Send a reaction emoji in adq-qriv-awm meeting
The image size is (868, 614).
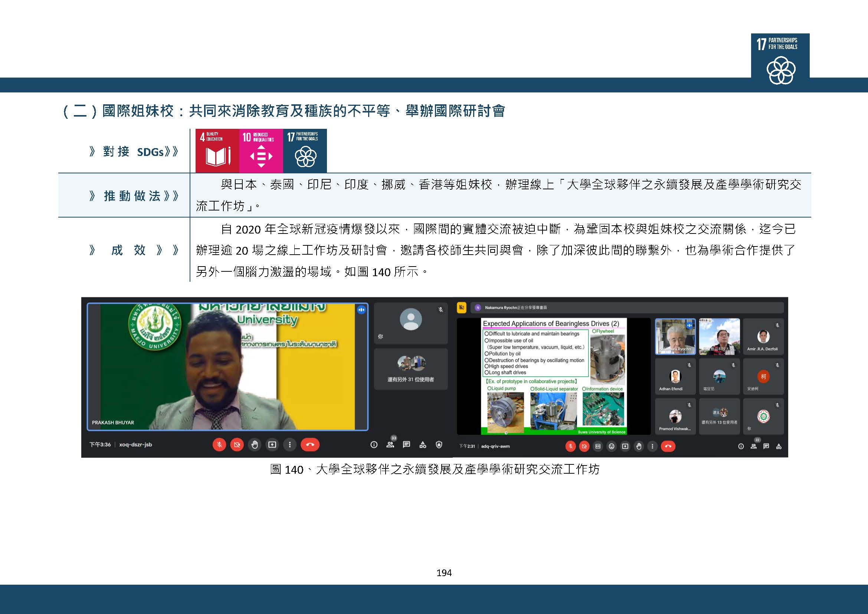(611, 447)
